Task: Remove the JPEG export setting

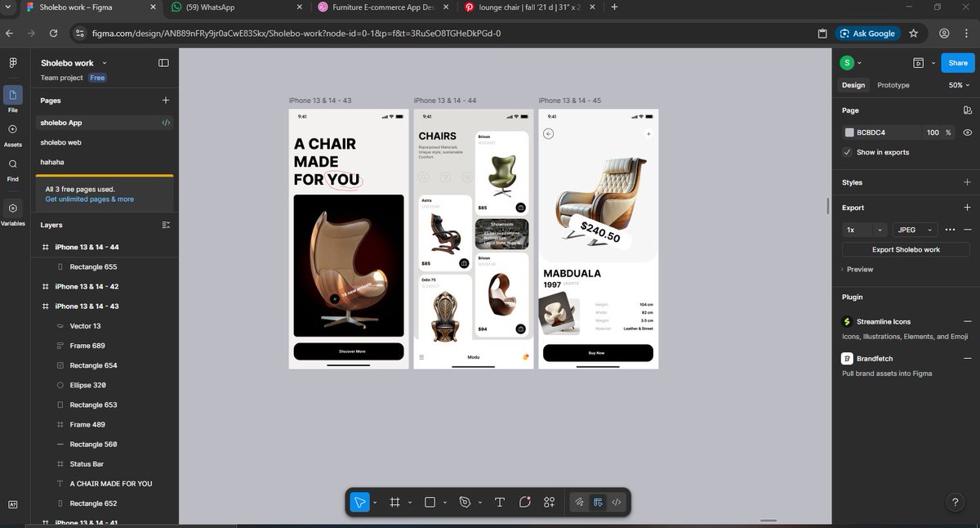Action: (x=967, y=230)
